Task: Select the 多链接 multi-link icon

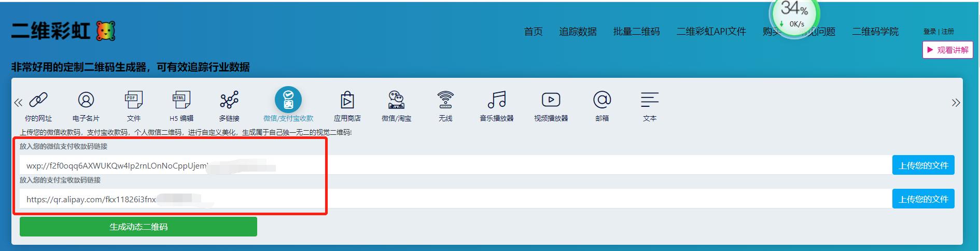Action: click(x=229, y=100)
